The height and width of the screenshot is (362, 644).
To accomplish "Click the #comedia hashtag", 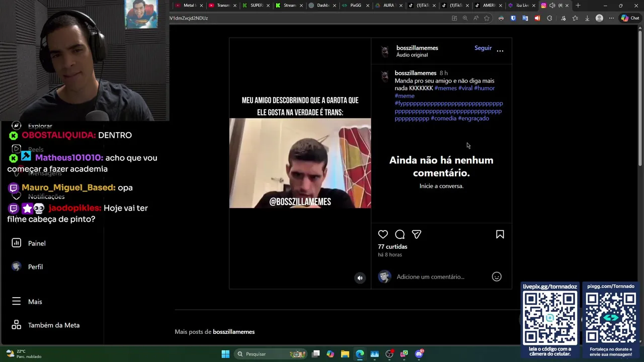I will [x=444, y=118].
